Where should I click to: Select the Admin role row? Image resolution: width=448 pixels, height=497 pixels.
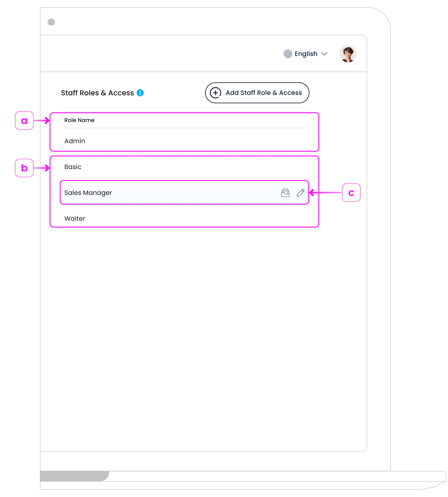point(75,141)
